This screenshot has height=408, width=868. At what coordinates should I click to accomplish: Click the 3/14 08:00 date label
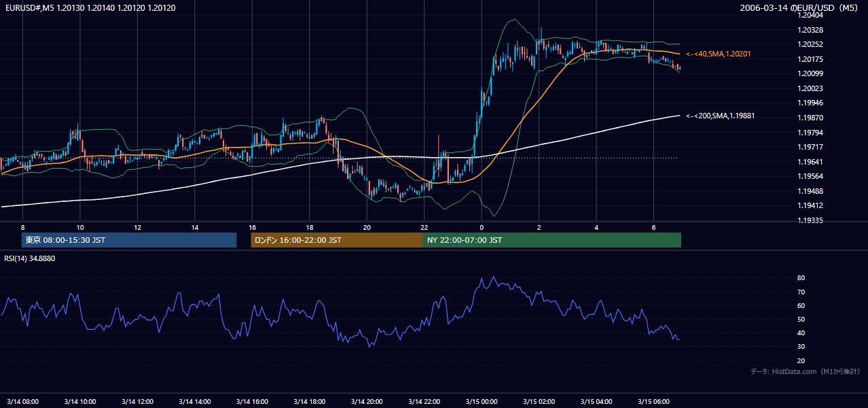coord(22,402)
